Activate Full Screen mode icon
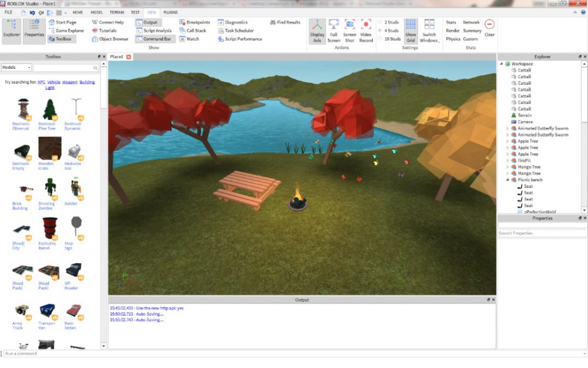 tap(334, 29)
